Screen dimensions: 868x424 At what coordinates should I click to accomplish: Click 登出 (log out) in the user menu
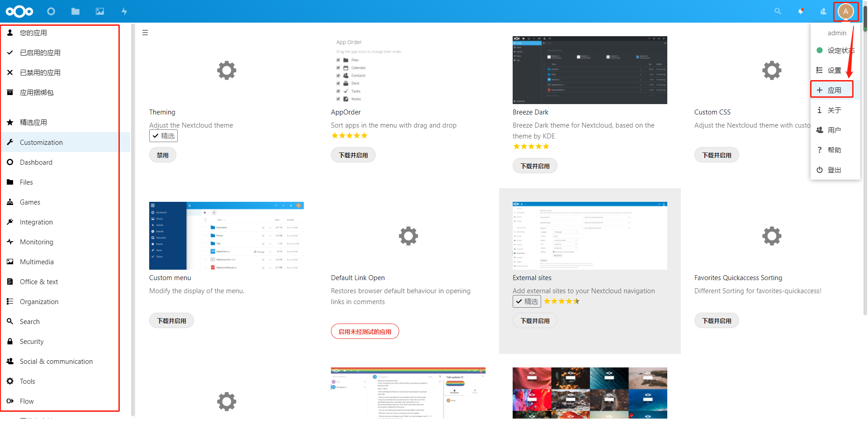pyautogui.click(x=835, y=170)
